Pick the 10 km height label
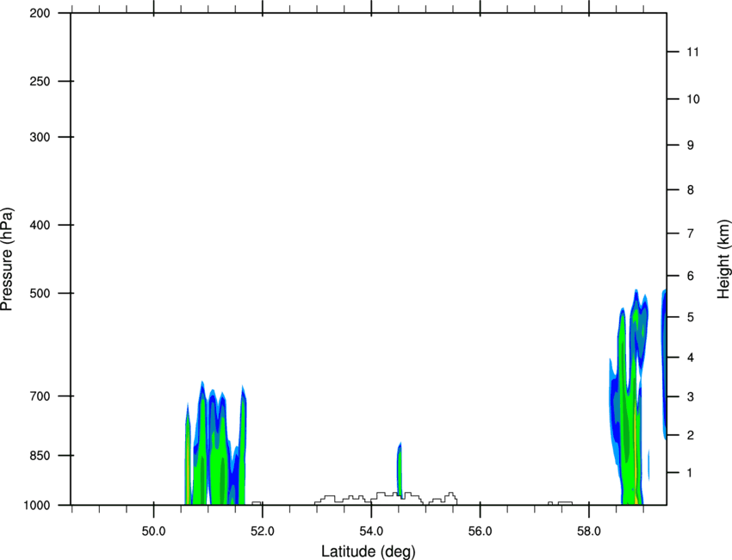The width and height of the screenshot is (732, 560). 693,99
